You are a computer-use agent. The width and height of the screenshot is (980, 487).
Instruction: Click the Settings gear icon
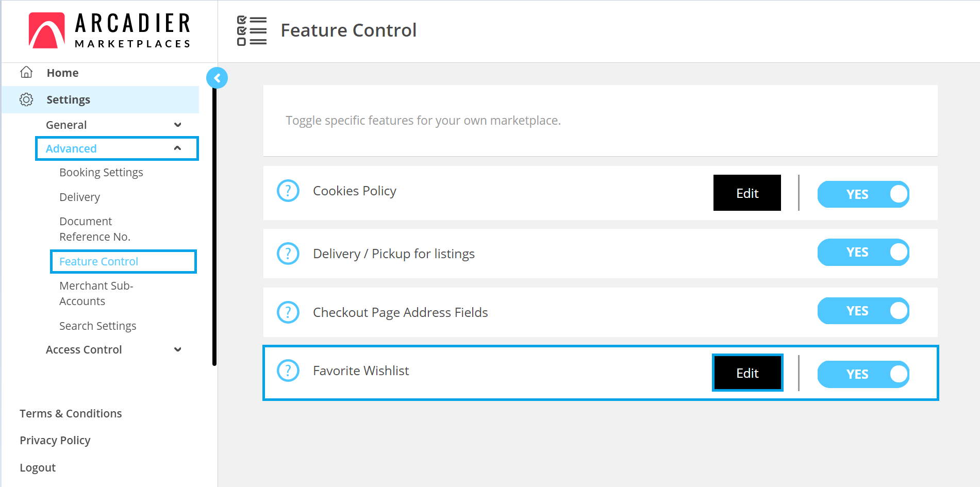pos(26,99)
